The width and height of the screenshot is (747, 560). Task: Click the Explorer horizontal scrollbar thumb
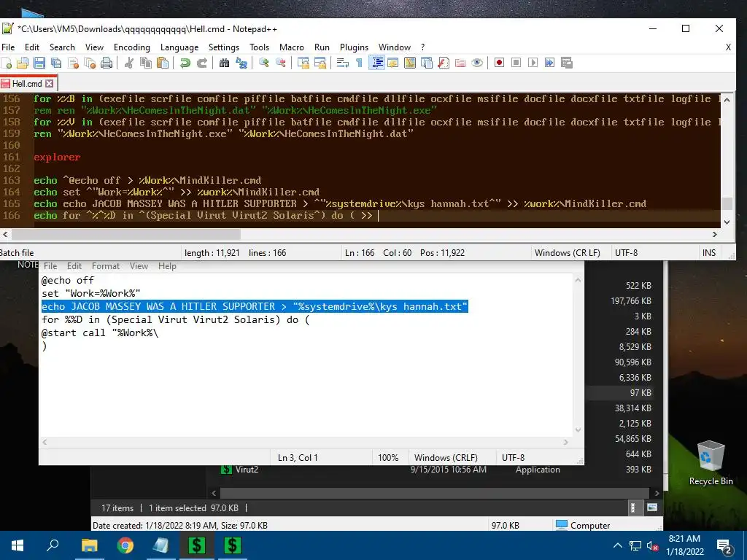434,493
